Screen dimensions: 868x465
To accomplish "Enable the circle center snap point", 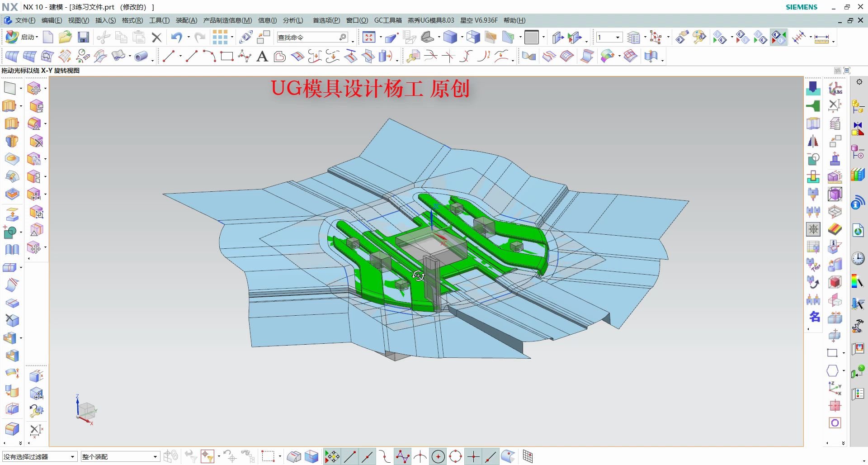I will click(438, 456).
